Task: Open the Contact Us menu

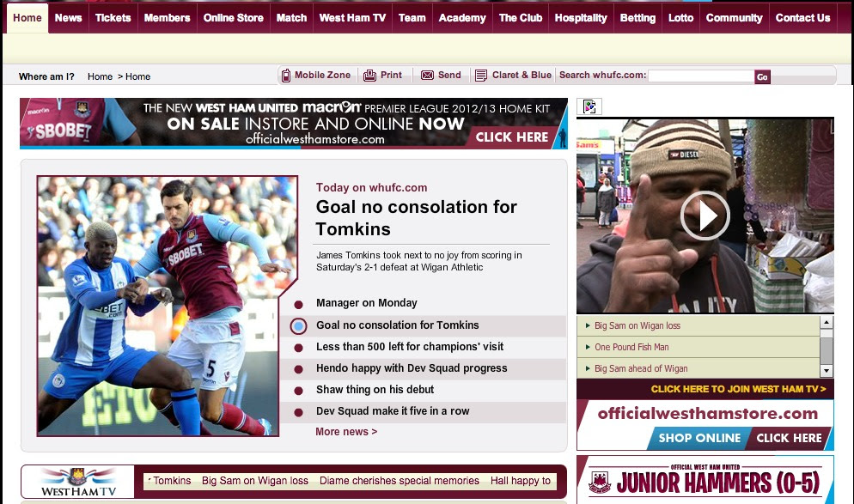Action: tap(802, 18)
